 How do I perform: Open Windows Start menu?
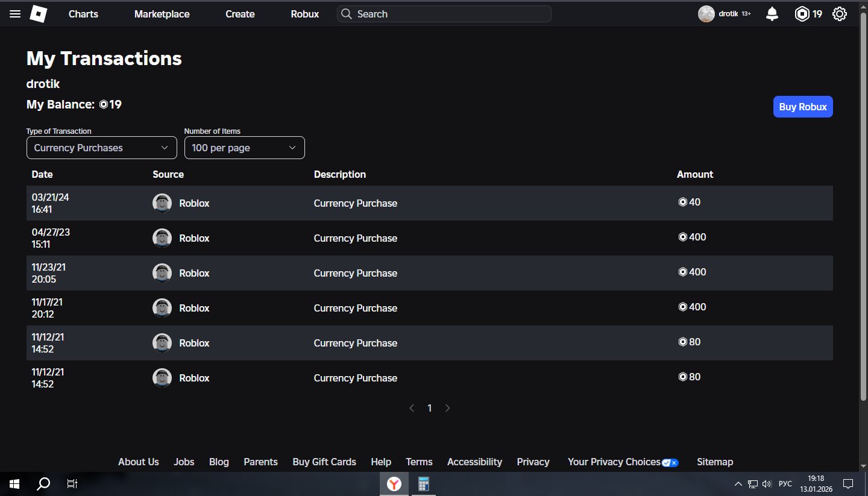coord(14,484)
